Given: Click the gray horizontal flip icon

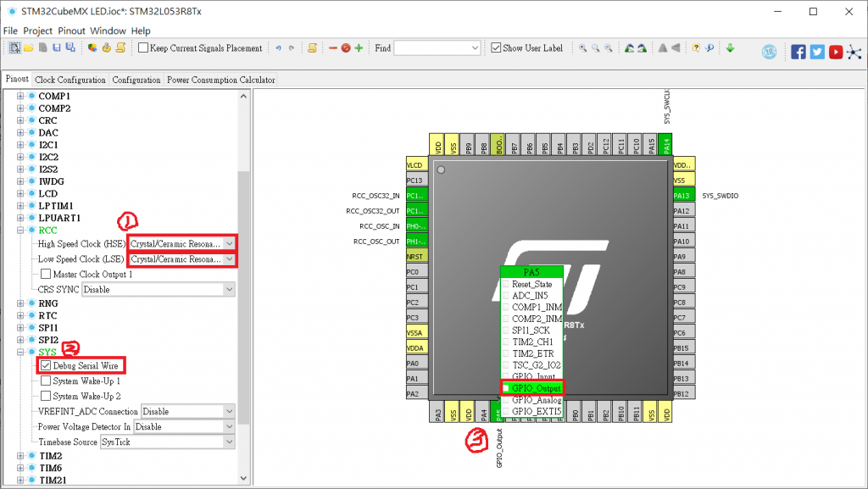Looking at the screenshot, I should [x=676, y=48].
